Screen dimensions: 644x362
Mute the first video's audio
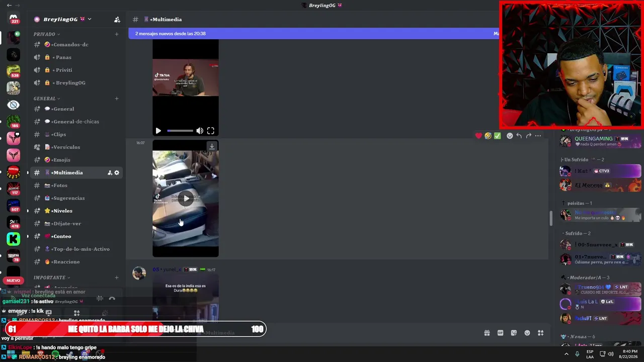point(200,131)
